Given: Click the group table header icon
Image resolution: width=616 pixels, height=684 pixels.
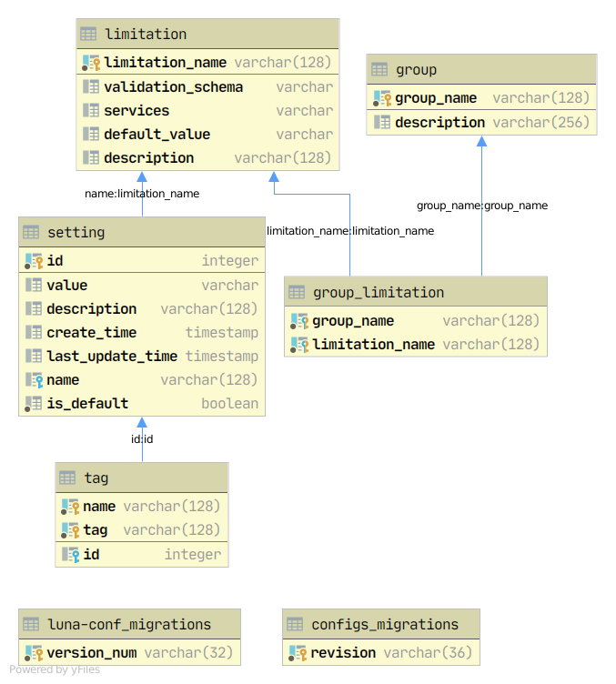Looking at the screenshot, I should point(379,70).
